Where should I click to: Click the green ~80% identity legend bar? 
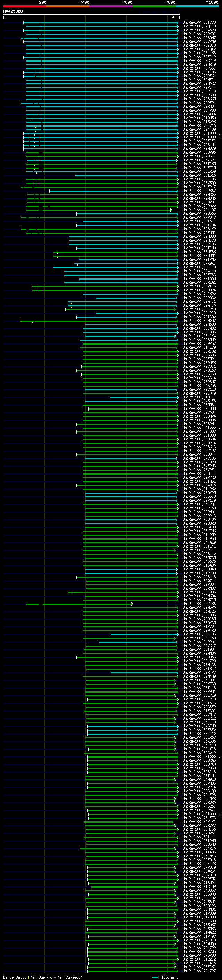click(154, 6)
